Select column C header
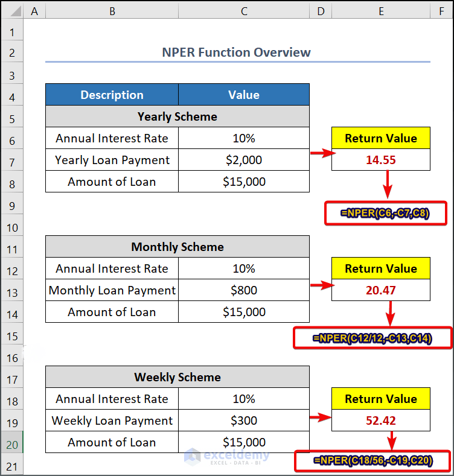The image size is (454, 476). pos(244,11)
